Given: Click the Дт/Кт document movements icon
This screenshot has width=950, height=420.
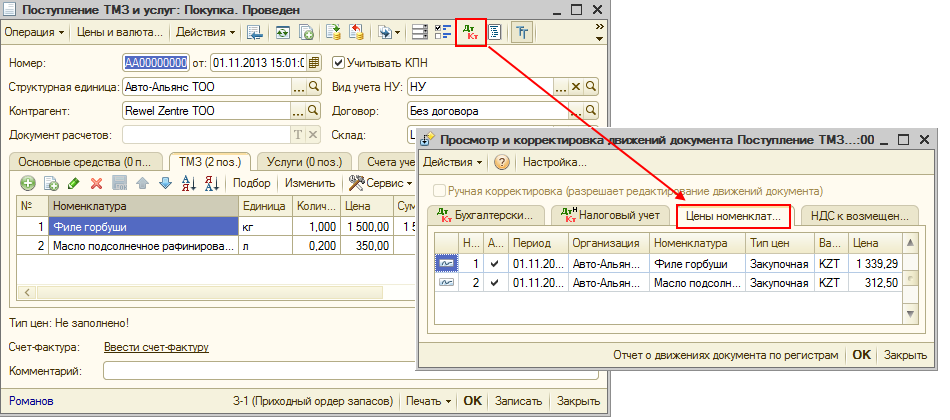Looking at the screenshot, I should [x=470, y=32].
